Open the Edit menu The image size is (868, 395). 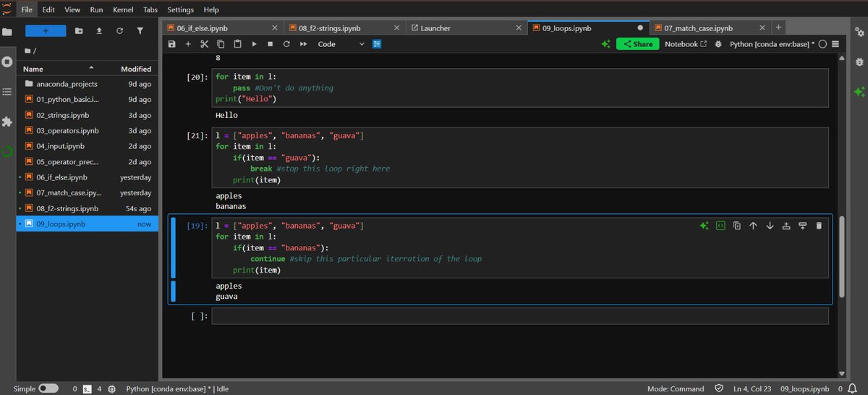click(48, 10)
